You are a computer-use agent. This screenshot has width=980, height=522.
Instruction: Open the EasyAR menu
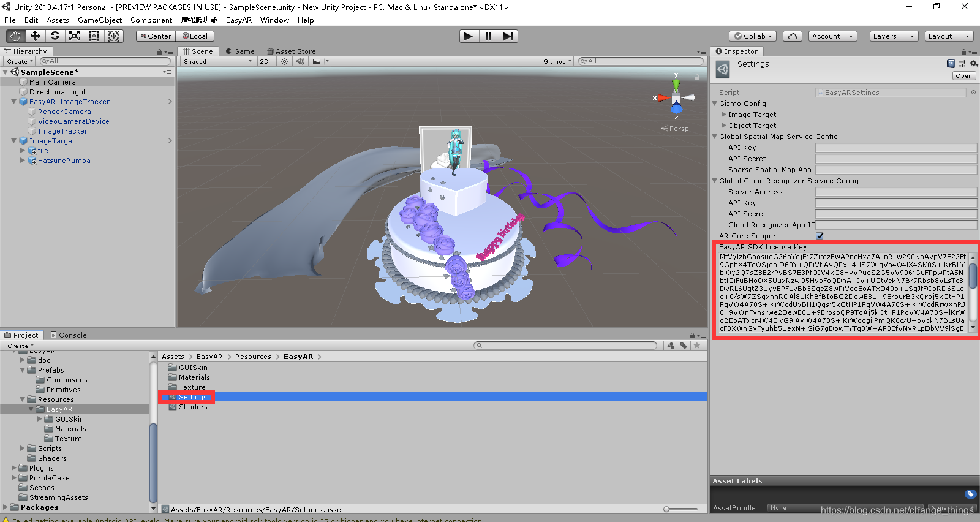[239, 20]
